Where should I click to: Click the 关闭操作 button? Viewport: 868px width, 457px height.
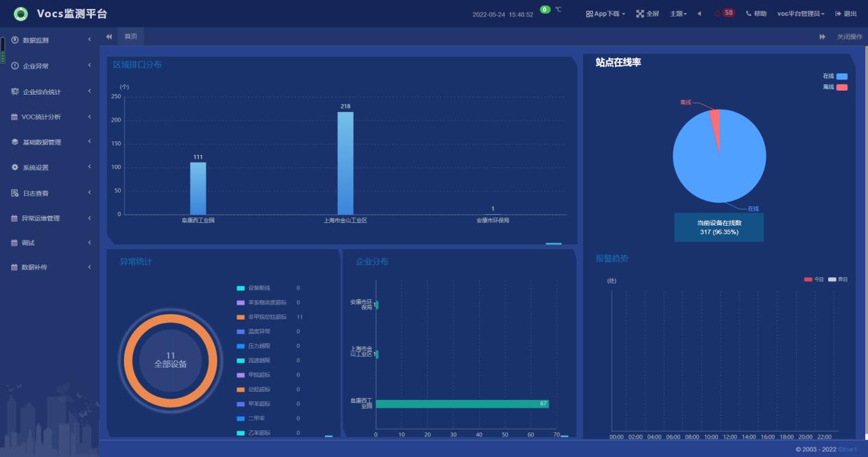pos(849,36)
